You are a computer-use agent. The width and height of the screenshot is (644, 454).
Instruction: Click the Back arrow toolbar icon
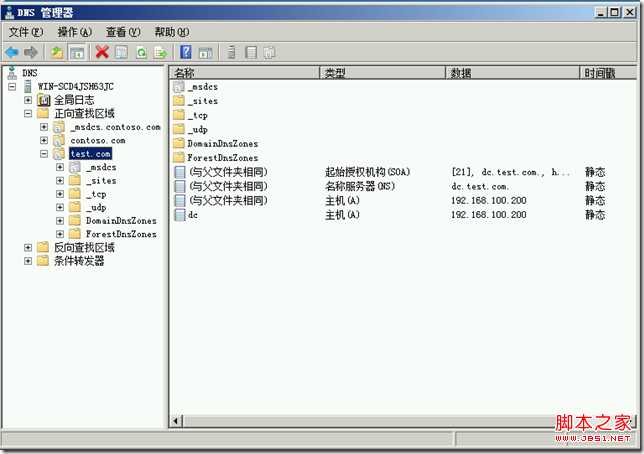(x=12, y=52)
